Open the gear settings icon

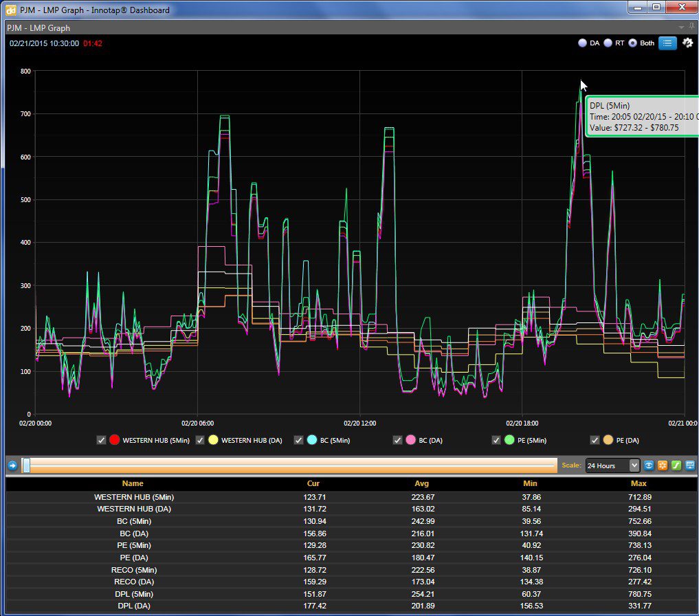click(x=688, y=43)
